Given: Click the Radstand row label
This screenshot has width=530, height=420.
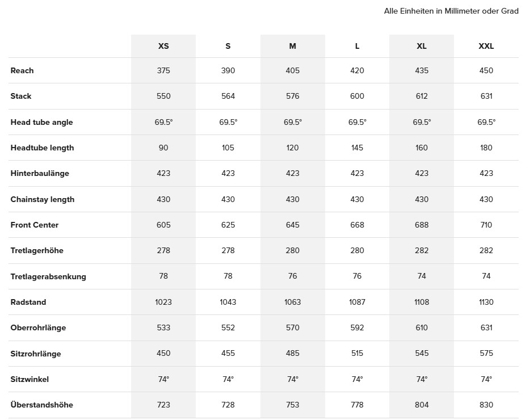Looking at the screenshot, I should tap(27, 302).
